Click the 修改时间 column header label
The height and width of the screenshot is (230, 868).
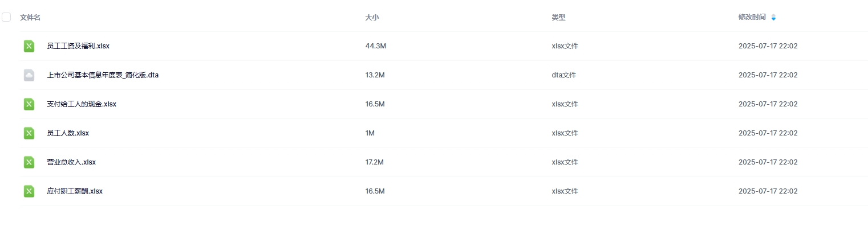pyautogui.click(x=752, y=18)
